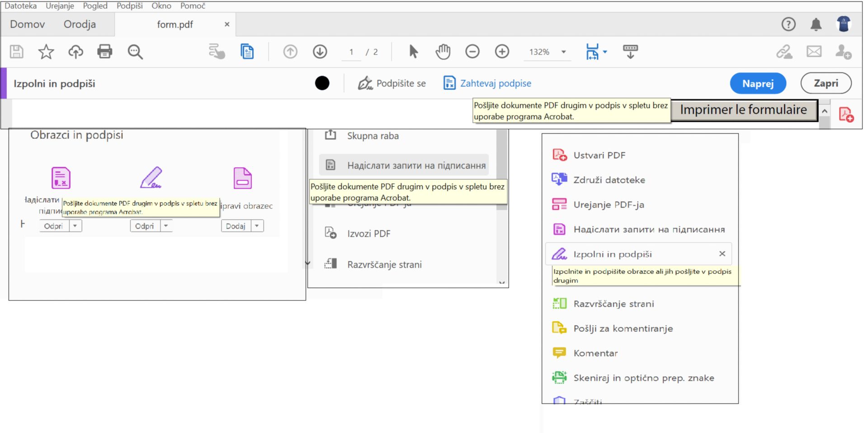Open the Datoteka menu

[20, 6]
